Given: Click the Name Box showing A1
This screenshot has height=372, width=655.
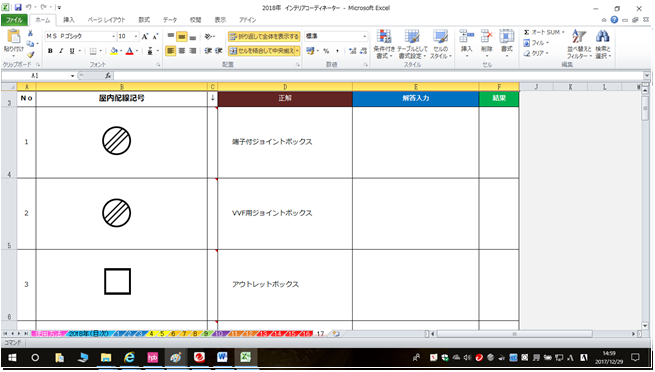Looking at the screenshot, I should 37,76.
